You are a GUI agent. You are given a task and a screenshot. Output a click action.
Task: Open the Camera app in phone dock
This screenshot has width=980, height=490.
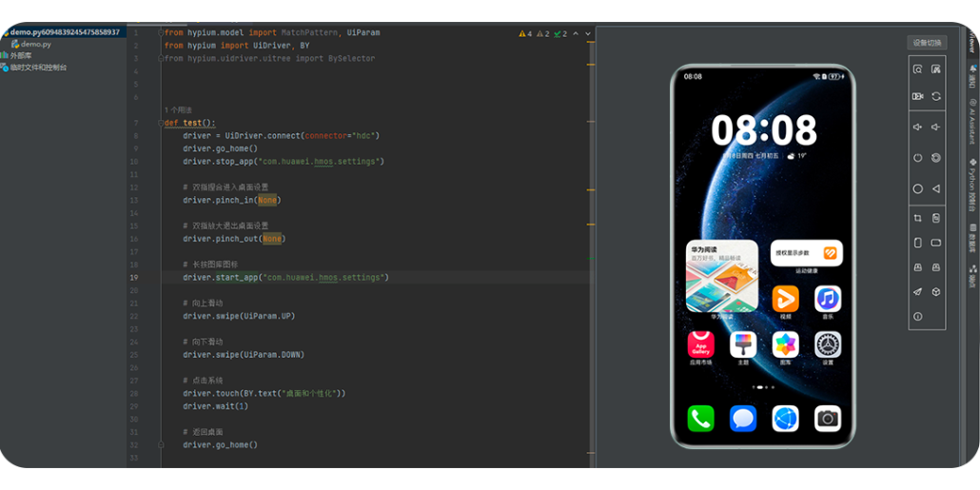click(x=827, y=419)
